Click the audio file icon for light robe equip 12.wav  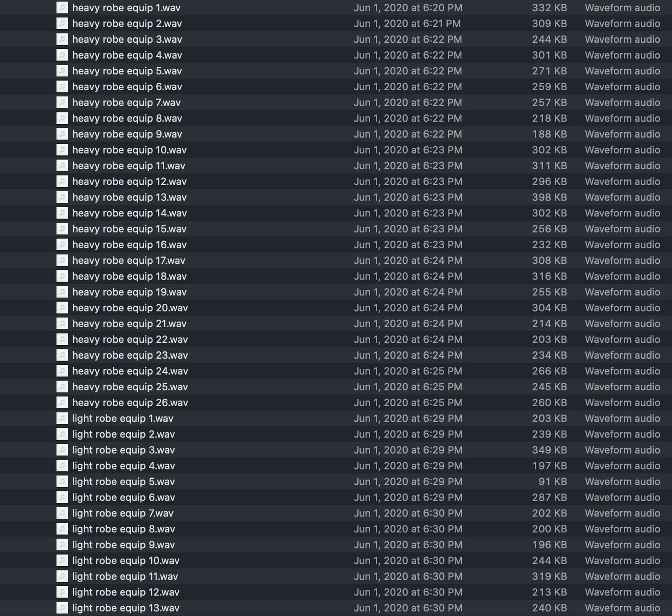[x=62, y=592]
